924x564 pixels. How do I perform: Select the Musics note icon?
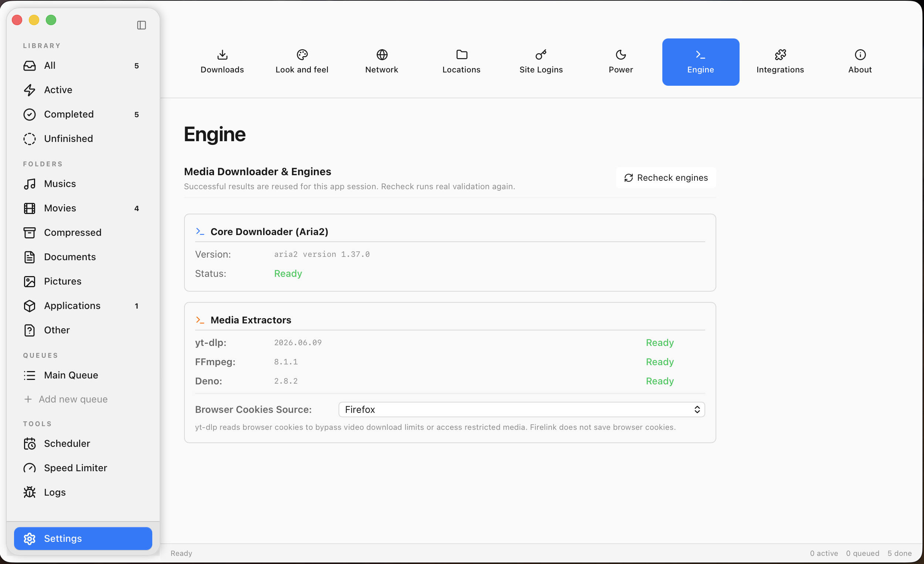30,184
